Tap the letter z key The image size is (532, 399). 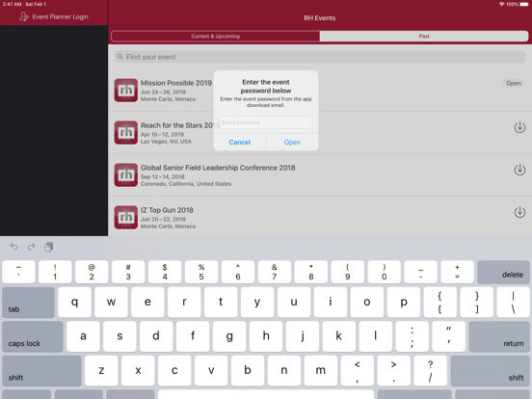pos(101,371)
